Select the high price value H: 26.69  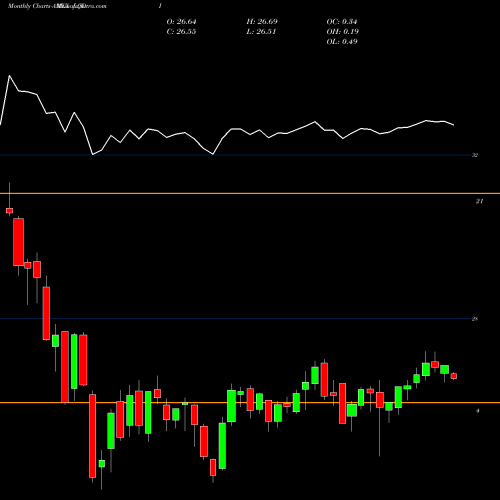(262, 22)
